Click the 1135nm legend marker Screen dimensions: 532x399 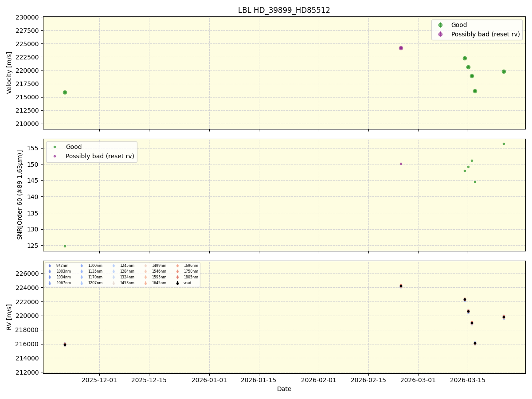(82, 271)
